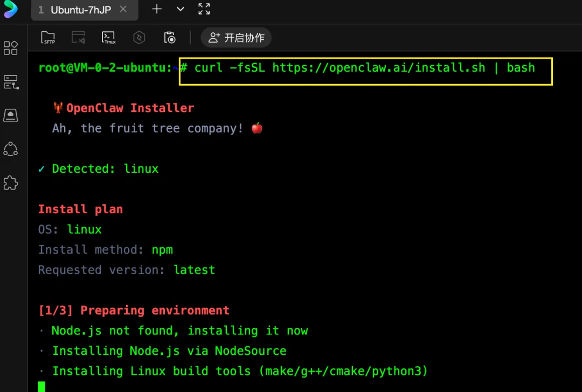The image size is (582, 392).
Task: Open the Tmux session tool
Action: tap(109, 38)
